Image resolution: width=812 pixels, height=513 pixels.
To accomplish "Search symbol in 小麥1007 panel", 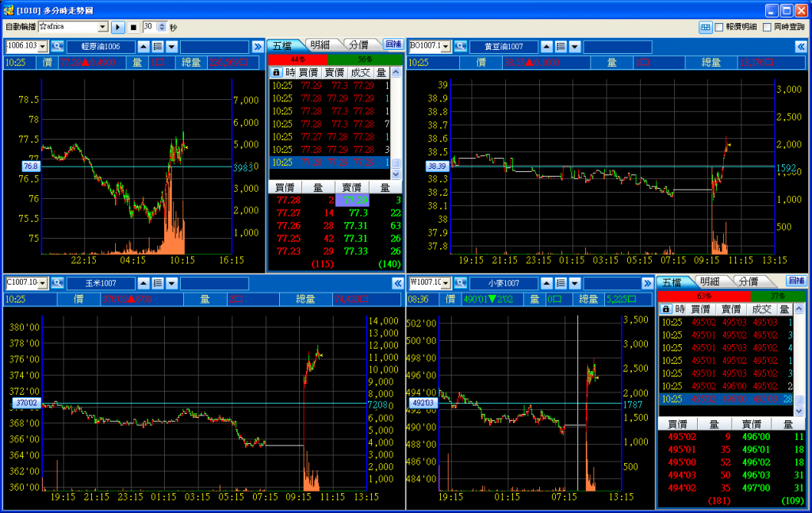I will point(461,283).
